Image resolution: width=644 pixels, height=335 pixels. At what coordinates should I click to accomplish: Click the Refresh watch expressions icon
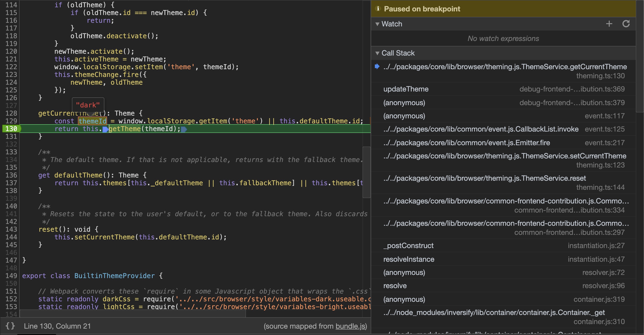point(626,24)
